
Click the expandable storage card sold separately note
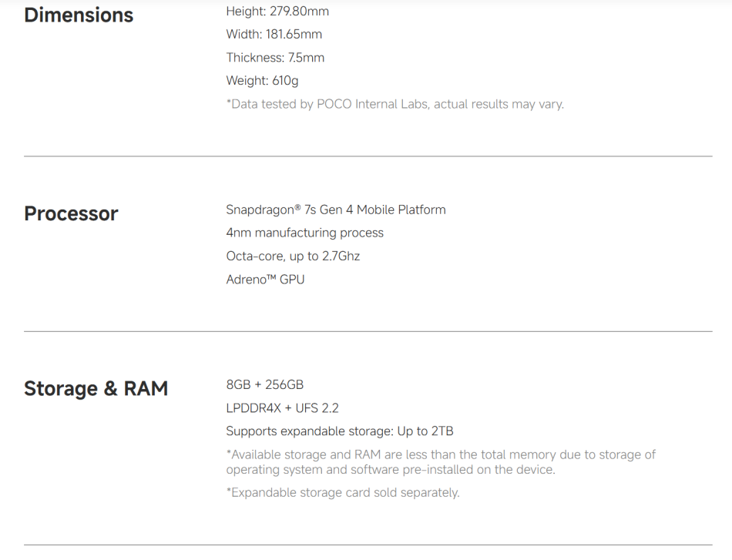342,493
